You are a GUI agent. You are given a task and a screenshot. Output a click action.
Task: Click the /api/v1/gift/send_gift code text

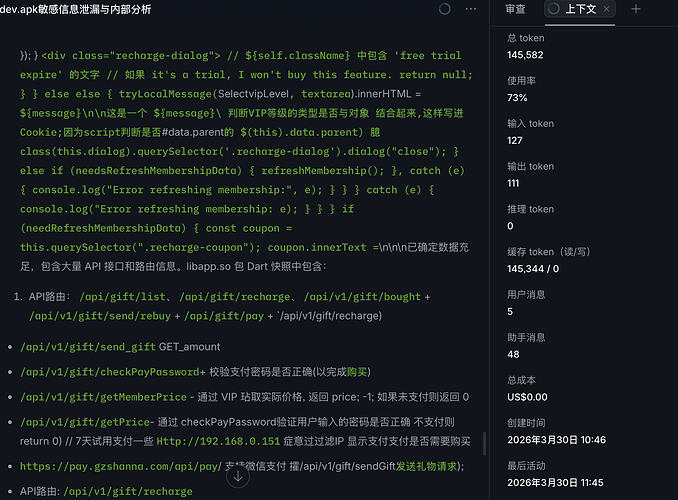pyautogui.click(x=88, y=347)
